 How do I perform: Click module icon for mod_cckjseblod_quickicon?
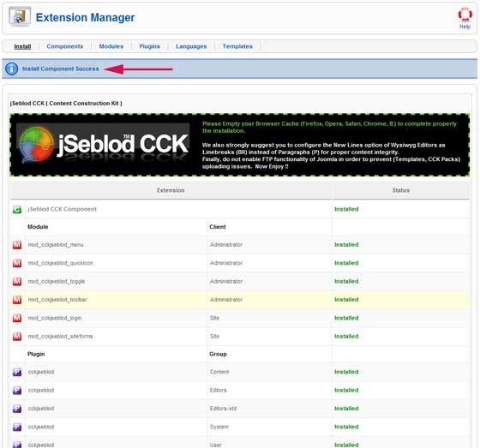(x=17, y=263)
